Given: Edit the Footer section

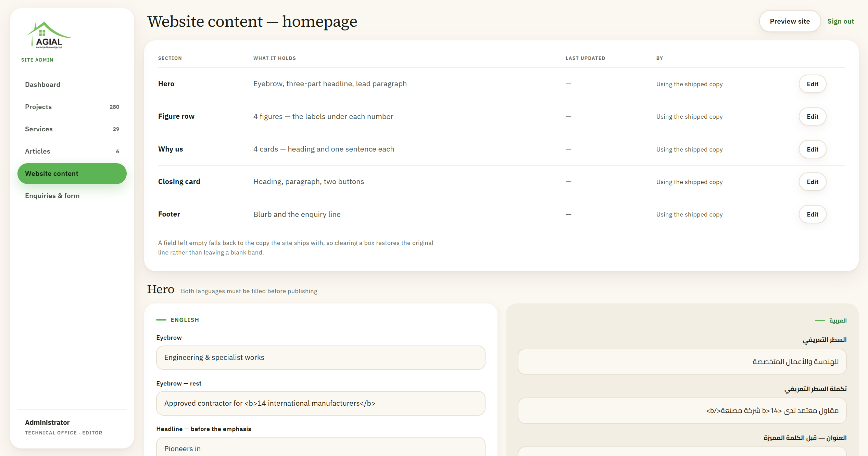Looking at the screenshot, I should point(812,214).
